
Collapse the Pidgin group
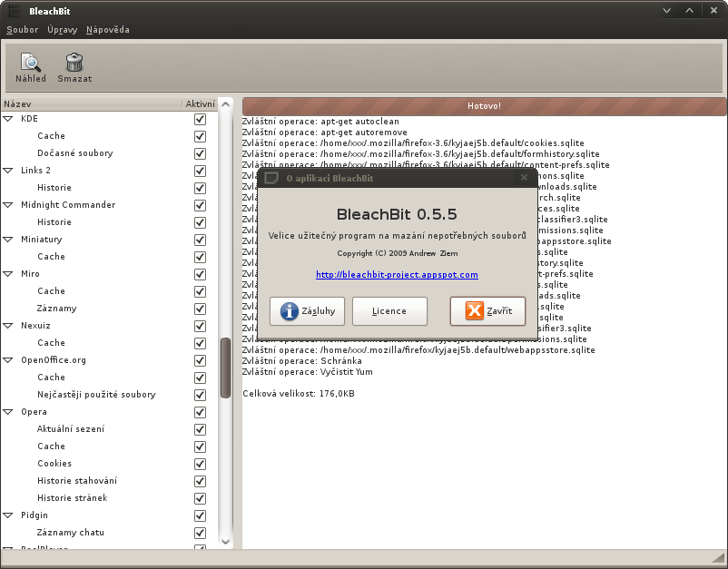tap(8, 515)
